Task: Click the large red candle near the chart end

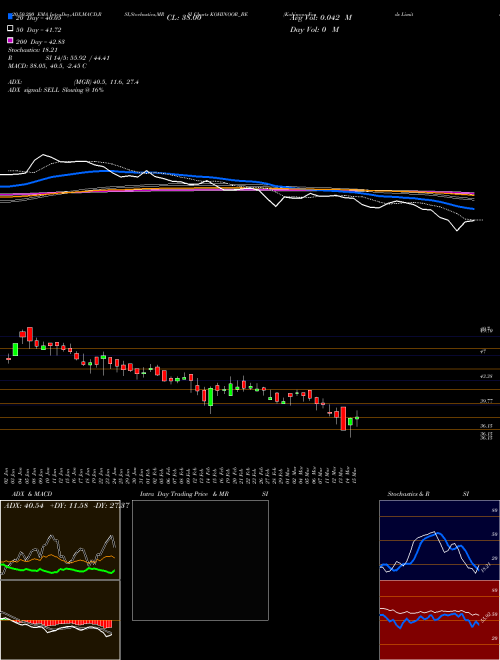Action: [x=343, y=418]
